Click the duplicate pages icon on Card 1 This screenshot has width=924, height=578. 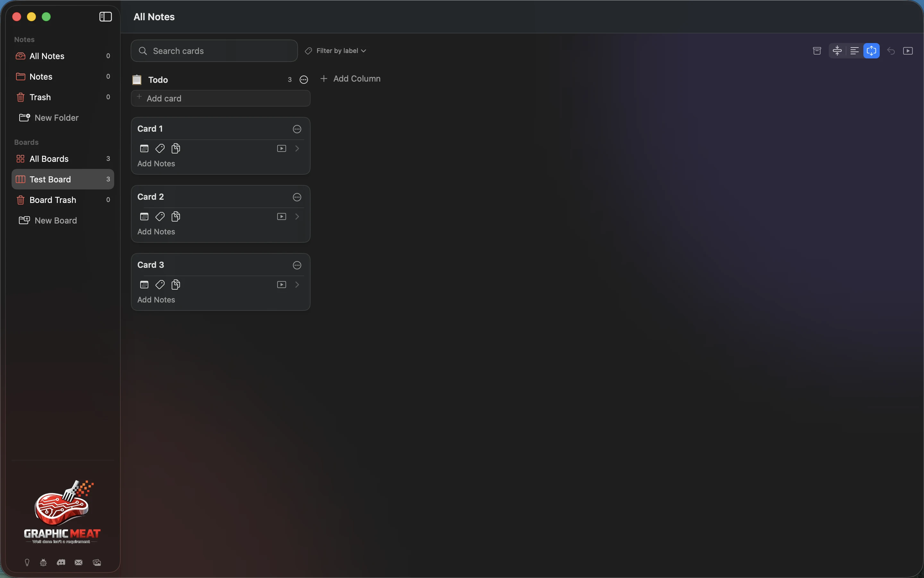tap(175, 148)
